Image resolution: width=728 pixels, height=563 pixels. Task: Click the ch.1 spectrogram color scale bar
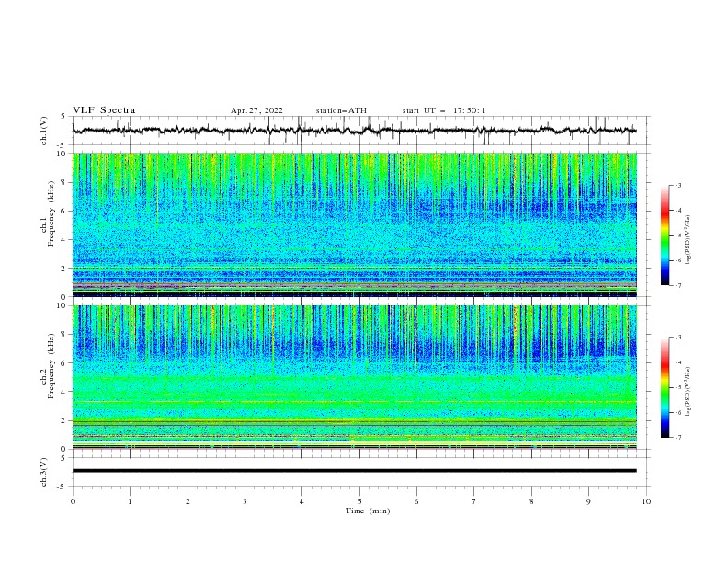tap(665, 236)
